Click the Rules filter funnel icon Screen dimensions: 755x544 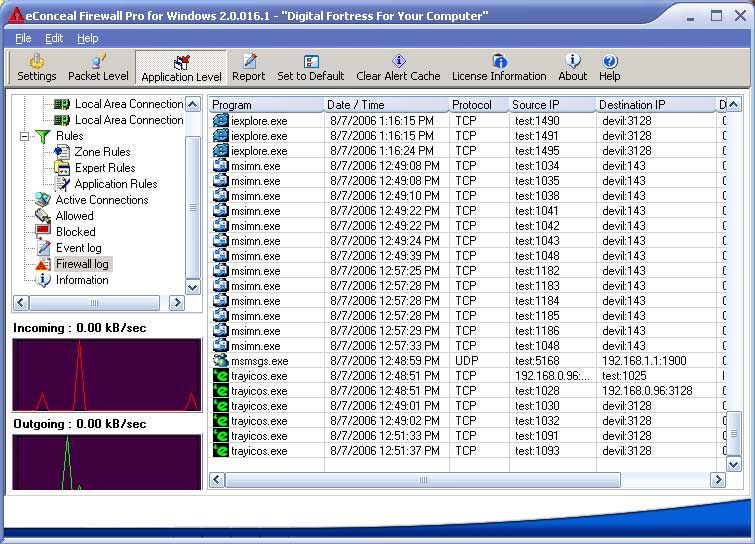coord(43,136)
